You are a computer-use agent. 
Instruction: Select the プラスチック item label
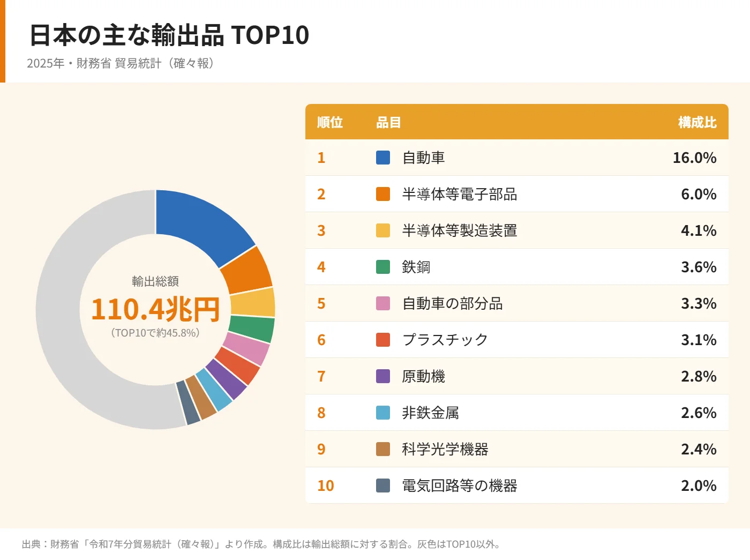445,340
